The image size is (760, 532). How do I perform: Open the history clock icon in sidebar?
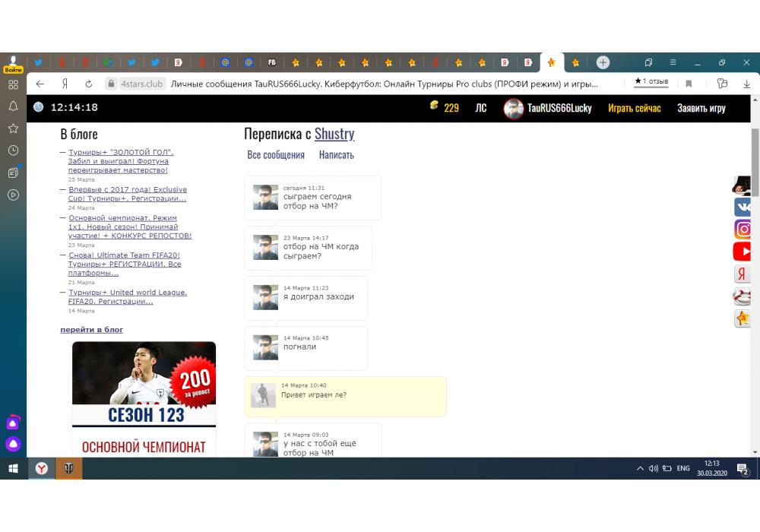pyautogui.click(x=13, y=150)
